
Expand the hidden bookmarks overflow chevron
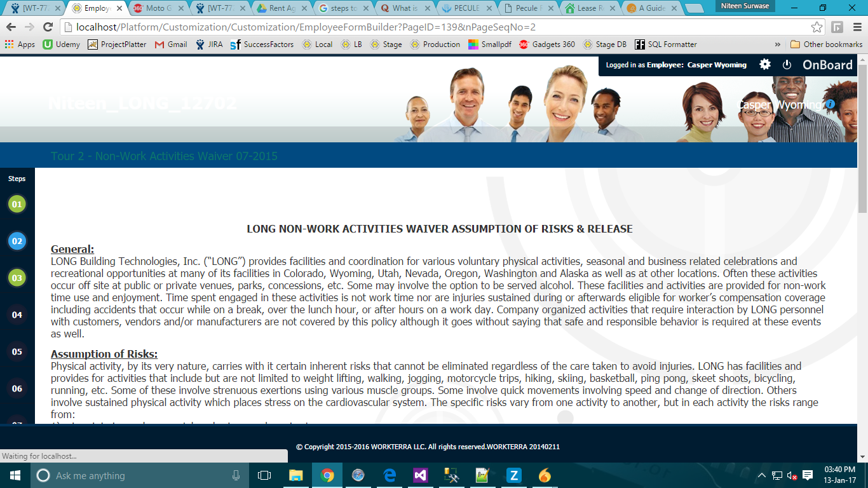(777, 44)
